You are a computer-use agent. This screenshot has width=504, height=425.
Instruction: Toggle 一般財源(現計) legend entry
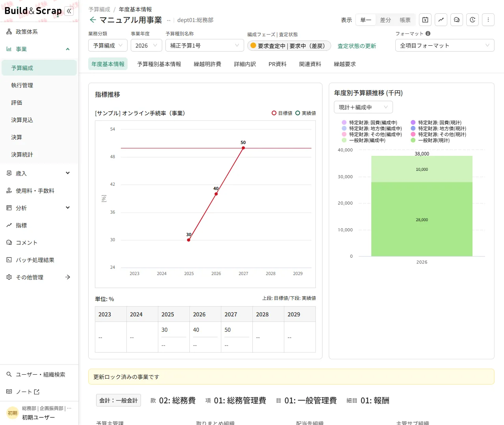coord(430,140)
